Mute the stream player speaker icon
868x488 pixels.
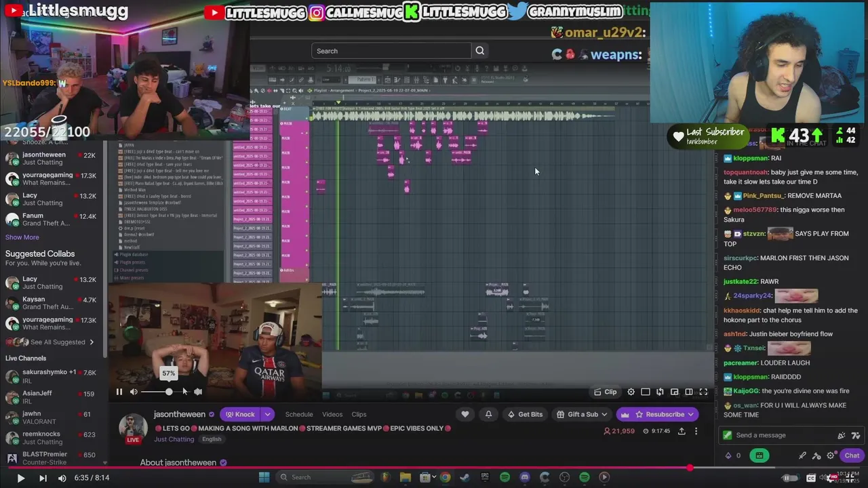coord(134,392)
